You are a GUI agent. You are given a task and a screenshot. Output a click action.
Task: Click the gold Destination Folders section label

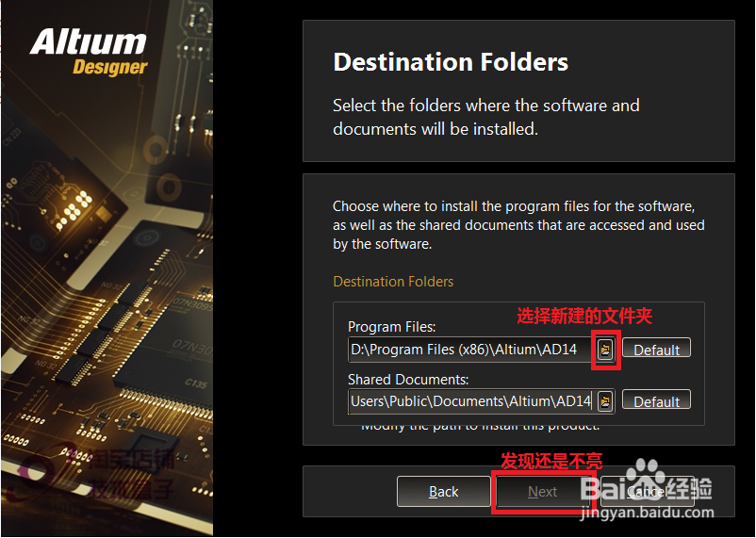tap(393, 282)
